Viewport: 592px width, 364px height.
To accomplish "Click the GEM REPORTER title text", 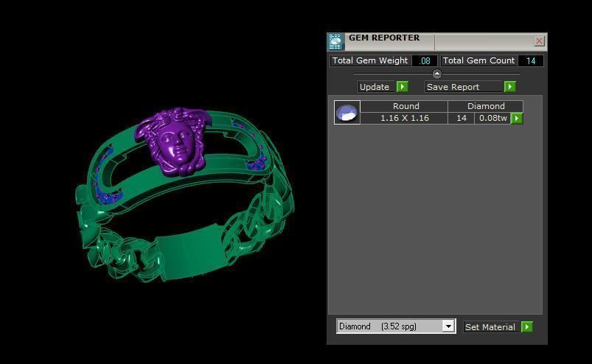I will click(x=384, y=38).
